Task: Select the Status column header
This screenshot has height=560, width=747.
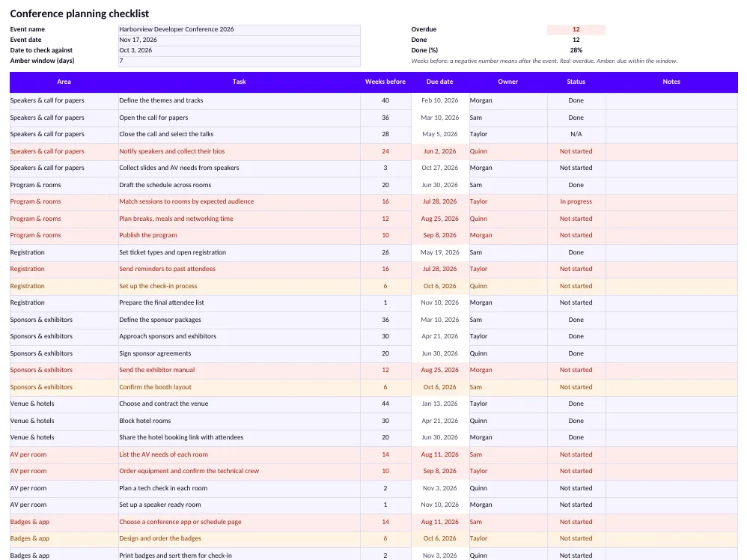Action: (x=576, y=82)
